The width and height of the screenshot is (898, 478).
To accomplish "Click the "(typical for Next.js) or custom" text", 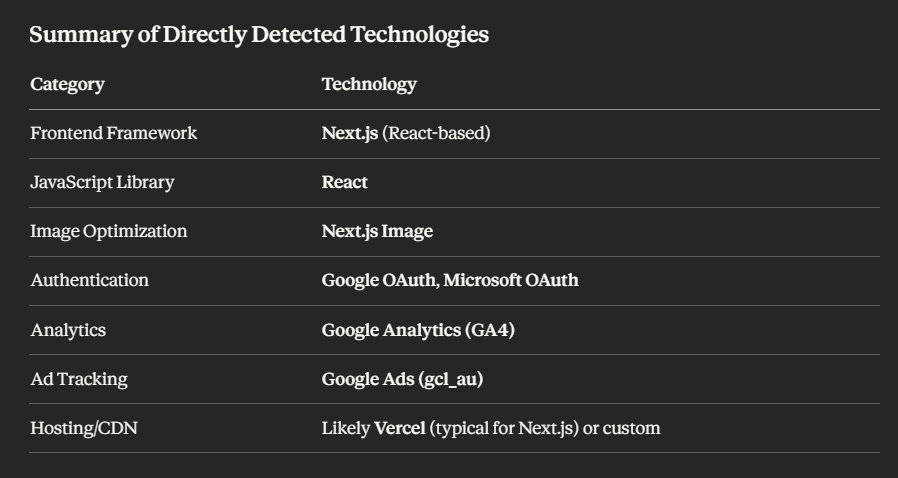I will click(x=545, y=428).
